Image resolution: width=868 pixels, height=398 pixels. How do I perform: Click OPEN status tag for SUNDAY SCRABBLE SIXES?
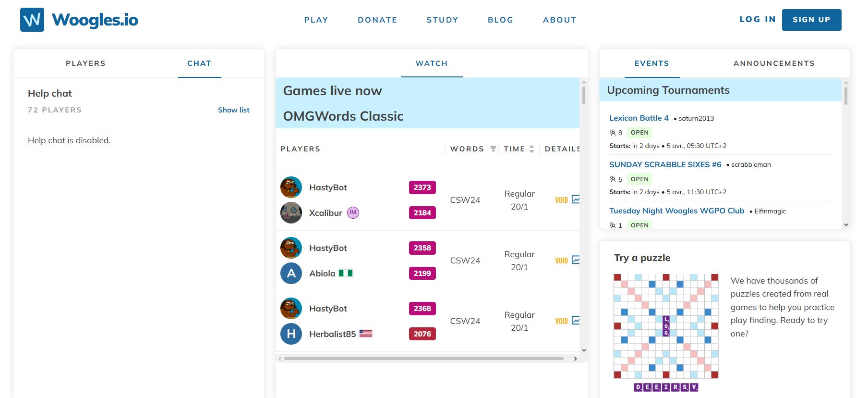[x=639, y=179]
